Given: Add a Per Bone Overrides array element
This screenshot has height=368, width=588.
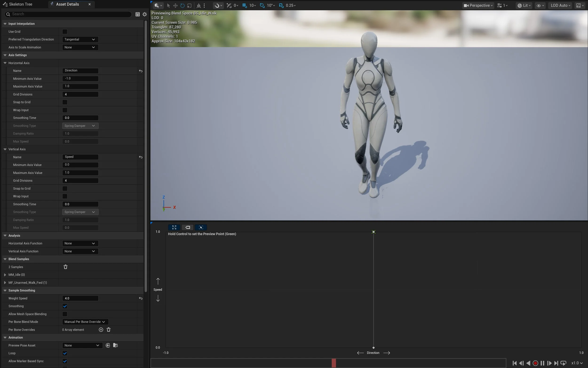Looking at the screenshot, I should pyautogui.click(x=101, y=329).
